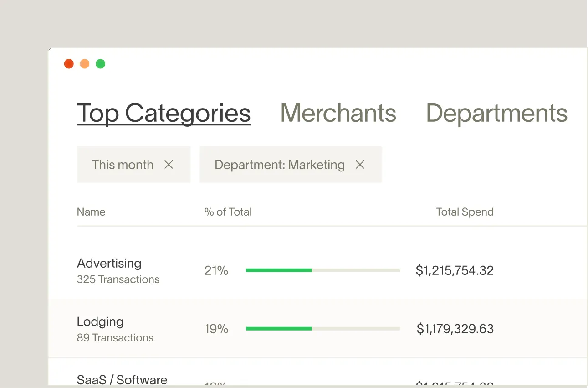Sort by the % of Total column
The width and height of the screenshot is (588, 388).
pyautogui.click(x=228, y=212)
